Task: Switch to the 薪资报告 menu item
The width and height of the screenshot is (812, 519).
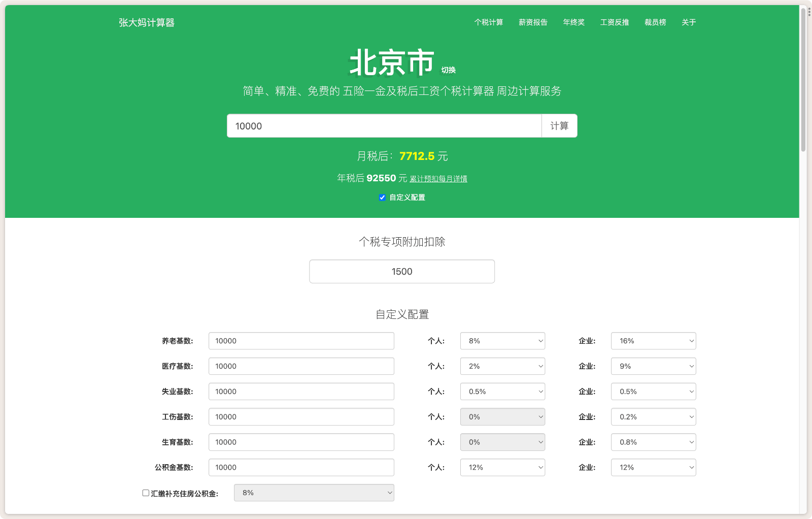Action: [533, 22]
